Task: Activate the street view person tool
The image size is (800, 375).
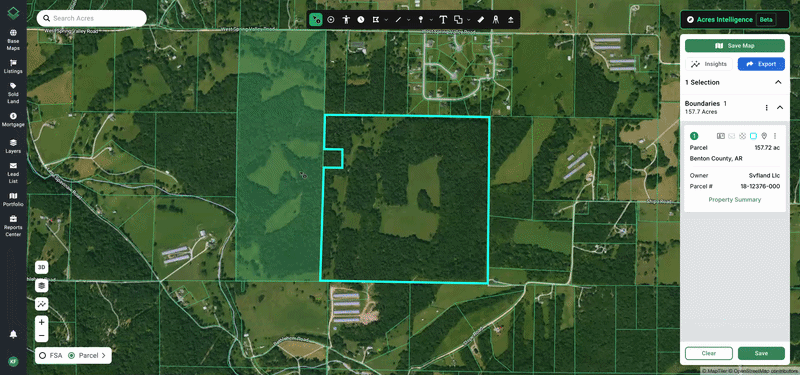Action: coord(346,19)
